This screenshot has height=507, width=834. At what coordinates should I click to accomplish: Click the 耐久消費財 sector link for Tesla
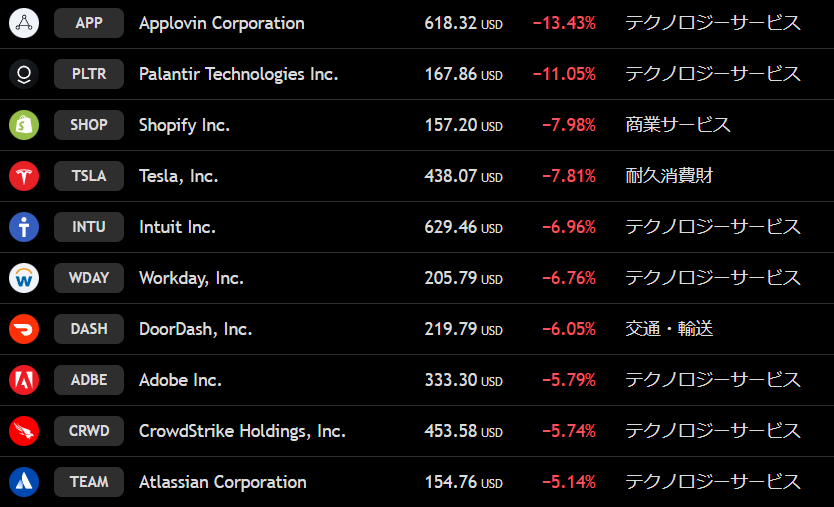669,176
